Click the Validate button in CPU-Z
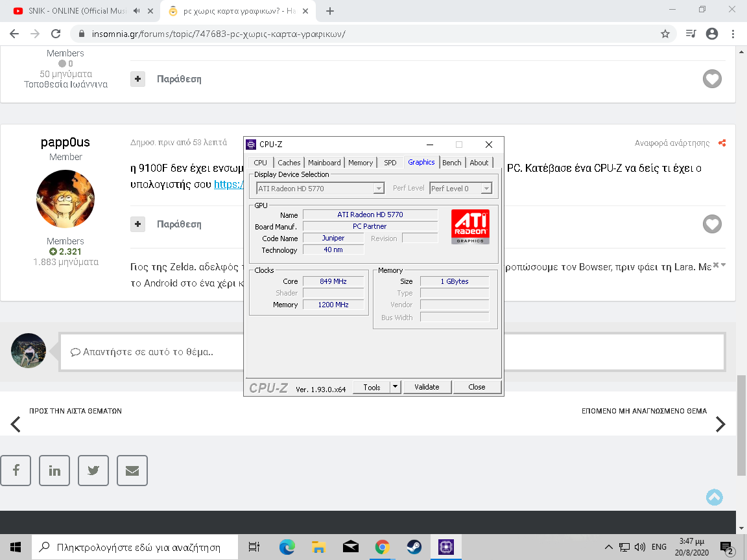The image size is (747, 560). point(427,387)
